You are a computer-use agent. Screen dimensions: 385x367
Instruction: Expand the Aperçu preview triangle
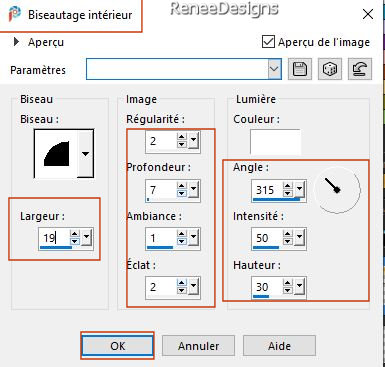click(x=16, y=42)
